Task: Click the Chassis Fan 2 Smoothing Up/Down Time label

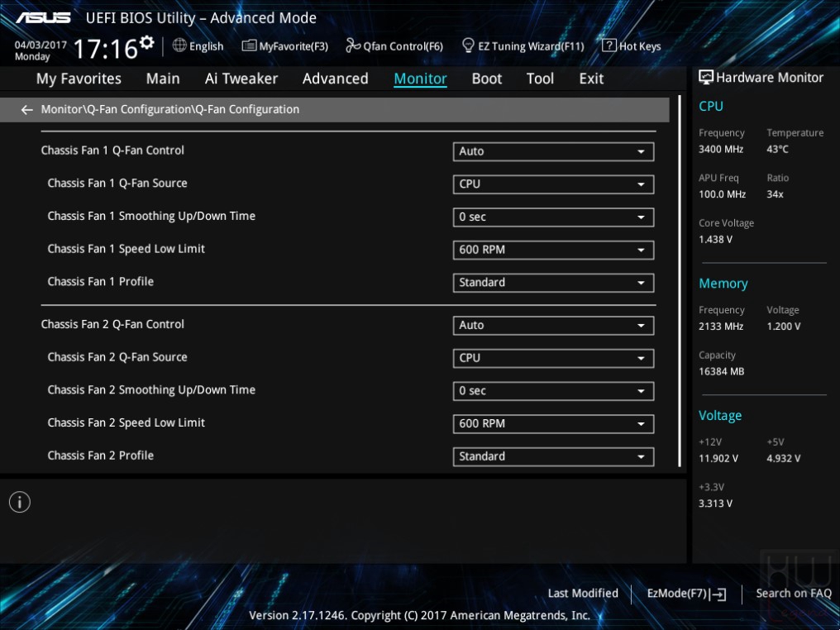Action: [x=151, y=390]
